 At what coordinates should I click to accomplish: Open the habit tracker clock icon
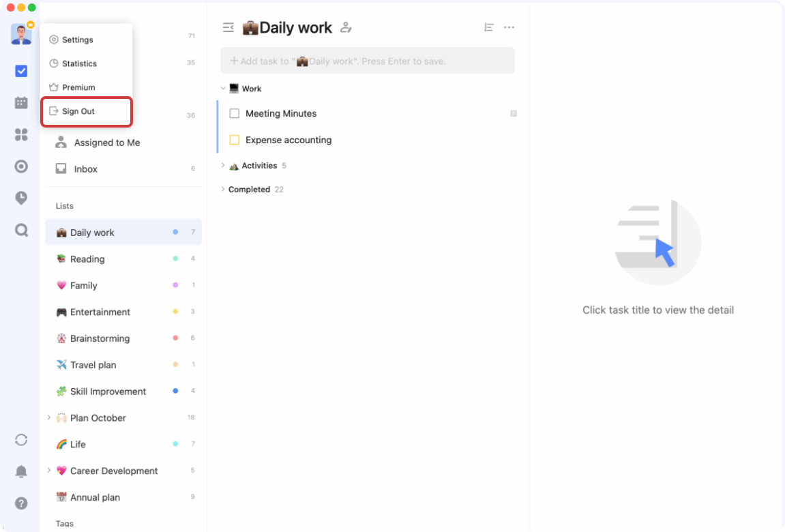[x=21, y=198]
